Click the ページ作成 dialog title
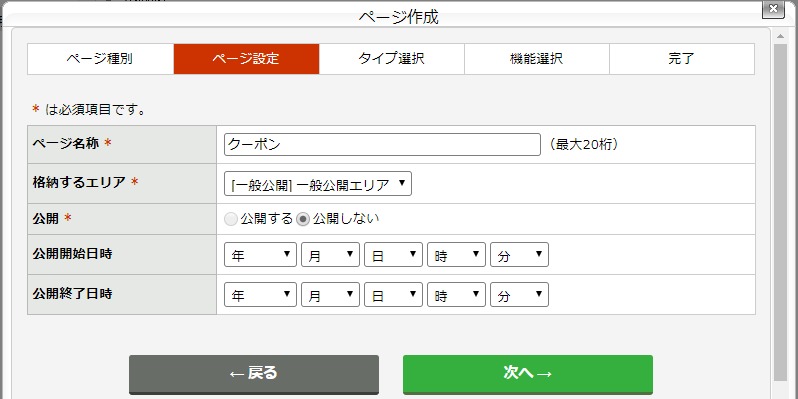The image size is (798, 399). [398, 17]
